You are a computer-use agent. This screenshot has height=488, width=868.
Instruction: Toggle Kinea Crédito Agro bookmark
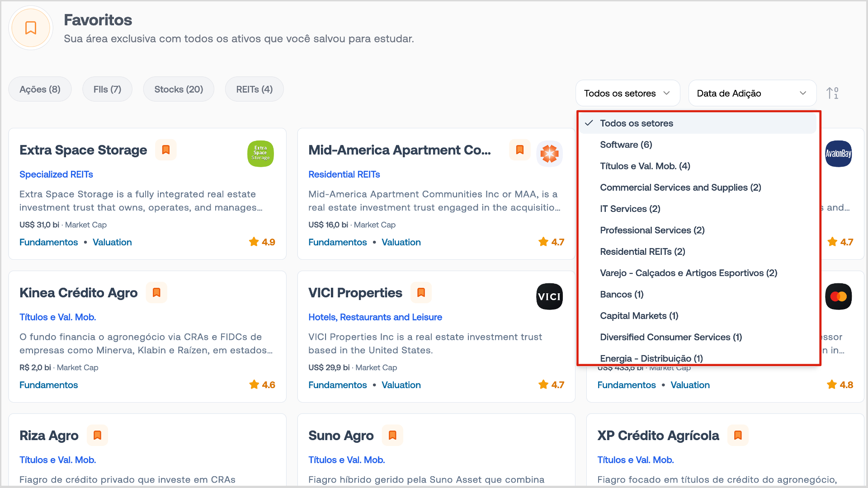156,293
